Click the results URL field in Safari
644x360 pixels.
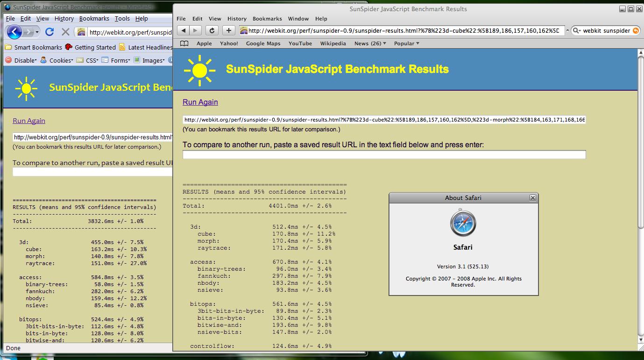[x=384, y=120]
